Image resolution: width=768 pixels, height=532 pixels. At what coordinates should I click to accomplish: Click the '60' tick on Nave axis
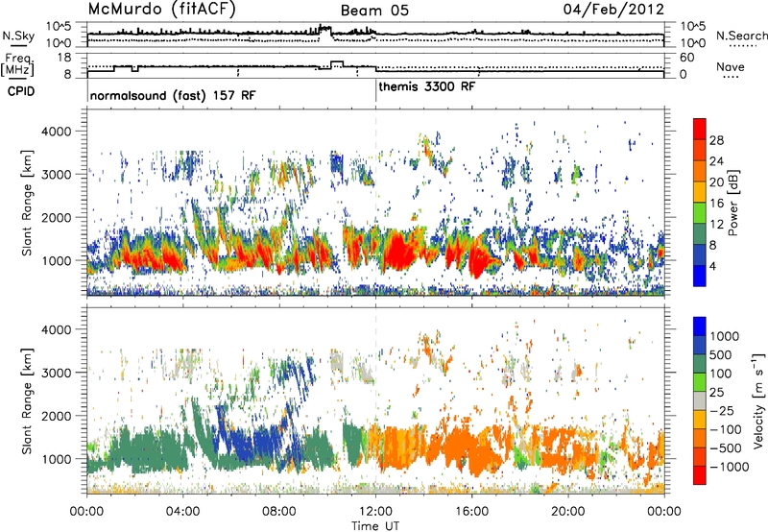click(687, 58)
